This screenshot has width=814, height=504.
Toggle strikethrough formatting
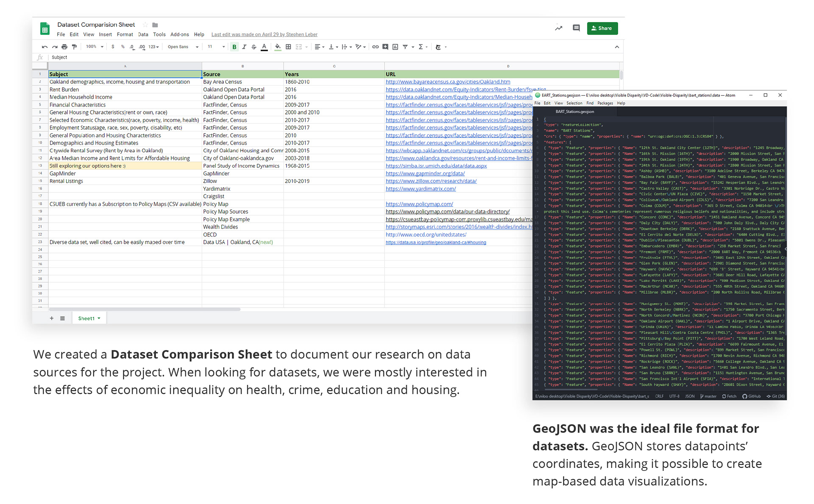254,47
